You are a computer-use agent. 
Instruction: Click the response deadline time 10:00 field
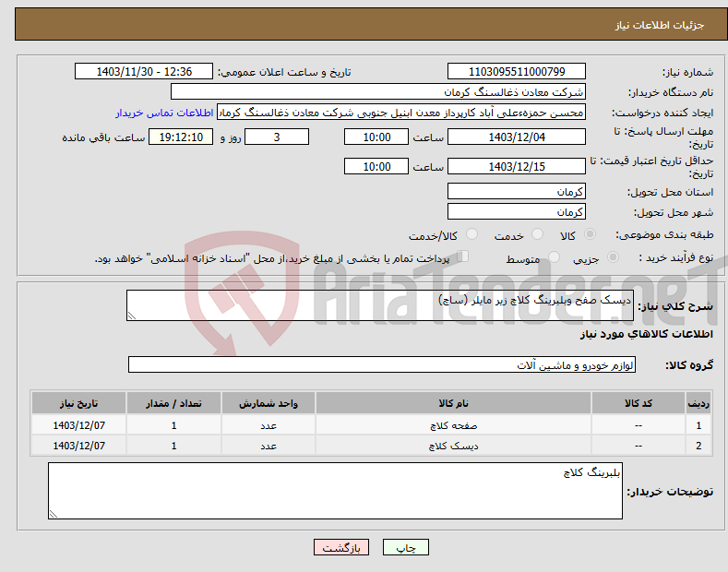pyautogui.click(x=376, y=137)
